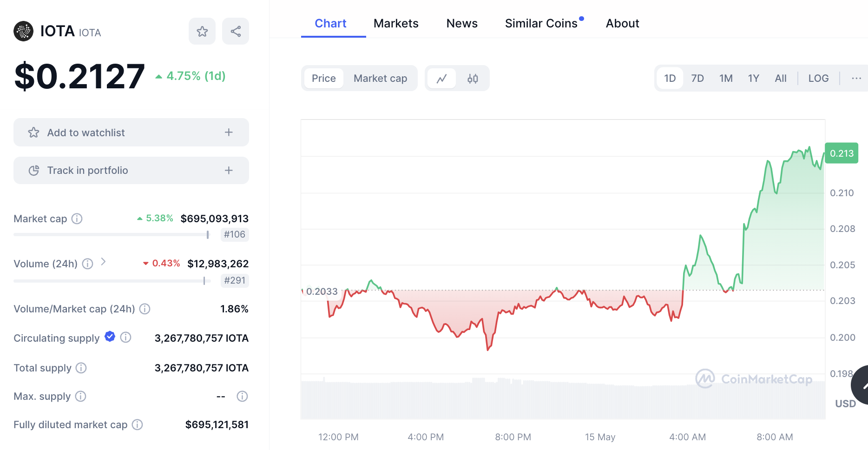
Task: Switch to candlestick chart icon
Action: pos(473,79)
